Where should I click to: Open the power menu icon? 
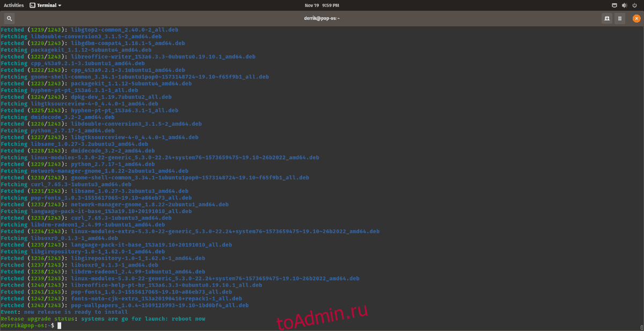(634, 5)
